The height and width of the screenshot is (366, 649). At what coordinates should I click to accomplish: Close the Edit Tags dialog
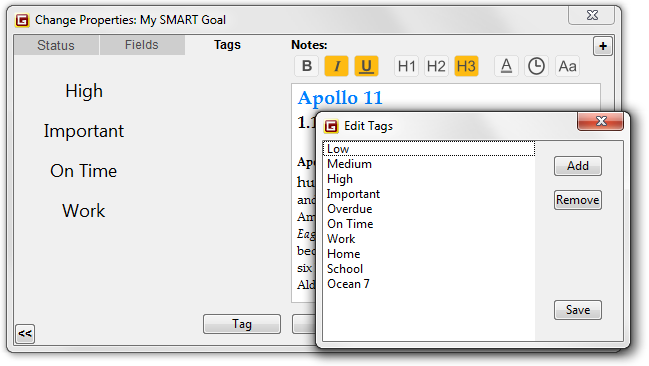click(601, 121)
